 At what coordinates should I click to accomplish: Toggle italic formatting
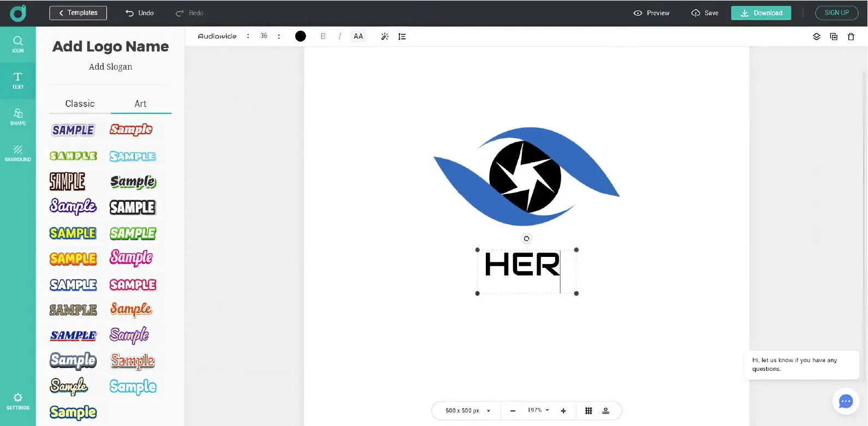pyautogui.click(x=340, y=37)
